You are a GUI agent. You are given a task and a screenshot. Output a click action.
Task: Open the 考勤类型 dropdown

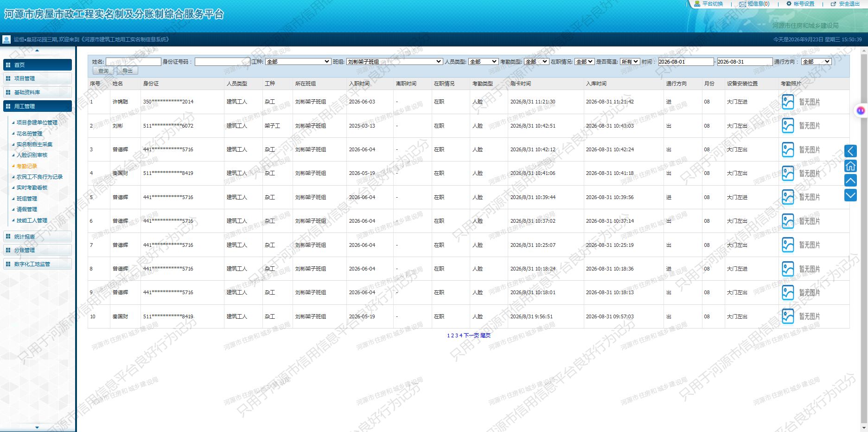pyautogui.click(x=536, y=61)
